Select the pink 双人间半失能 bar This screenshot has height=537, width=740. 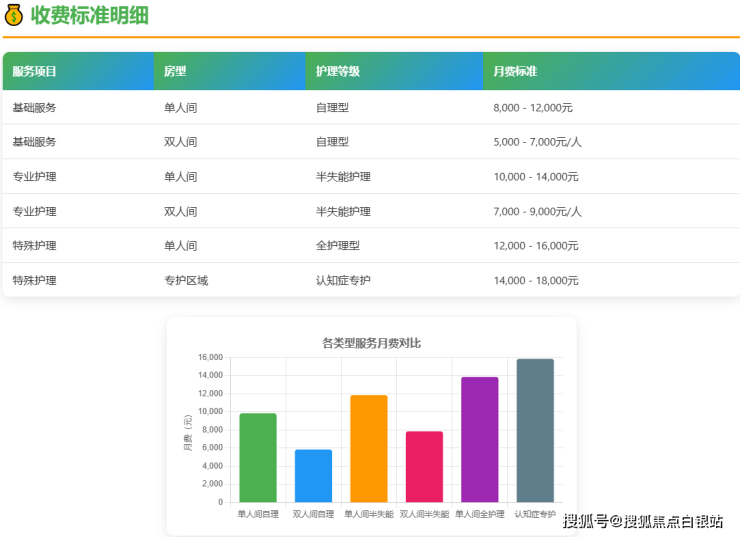(x=424, y=467)
